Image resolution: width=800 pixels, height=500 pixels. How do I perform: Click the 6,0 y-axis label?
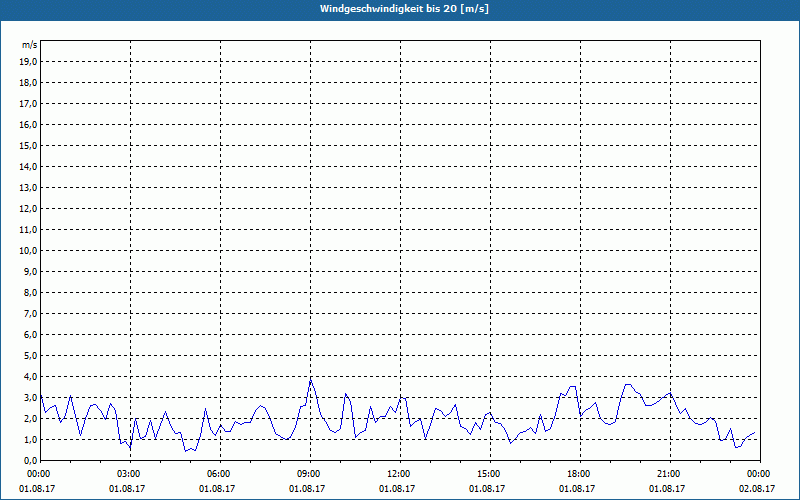click(31, 335)
